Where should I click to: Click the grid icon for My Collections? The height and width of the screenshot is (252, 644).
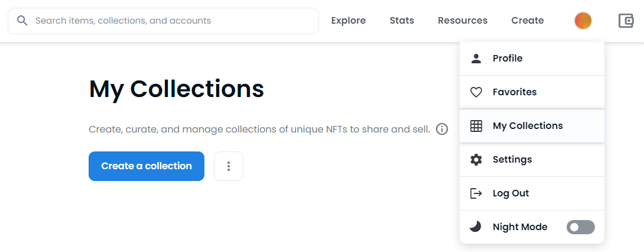pyautogui.click(x=476, y=126)
